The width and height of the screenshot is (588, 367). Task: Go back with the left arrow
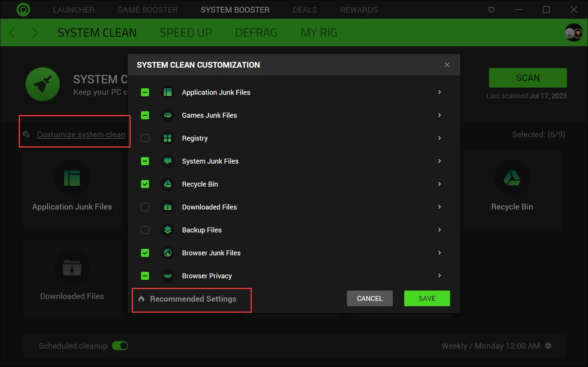[x=12, y=33]
